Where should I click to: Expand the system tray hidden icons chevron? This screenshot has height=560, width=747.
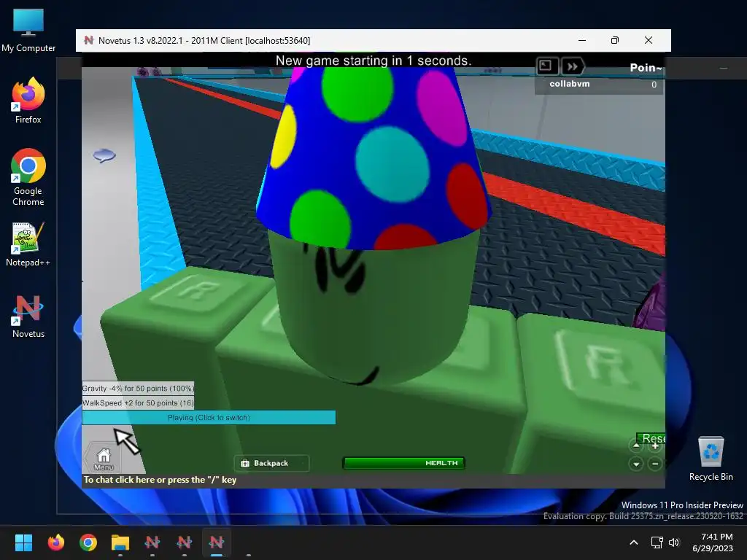click(634, 542)
